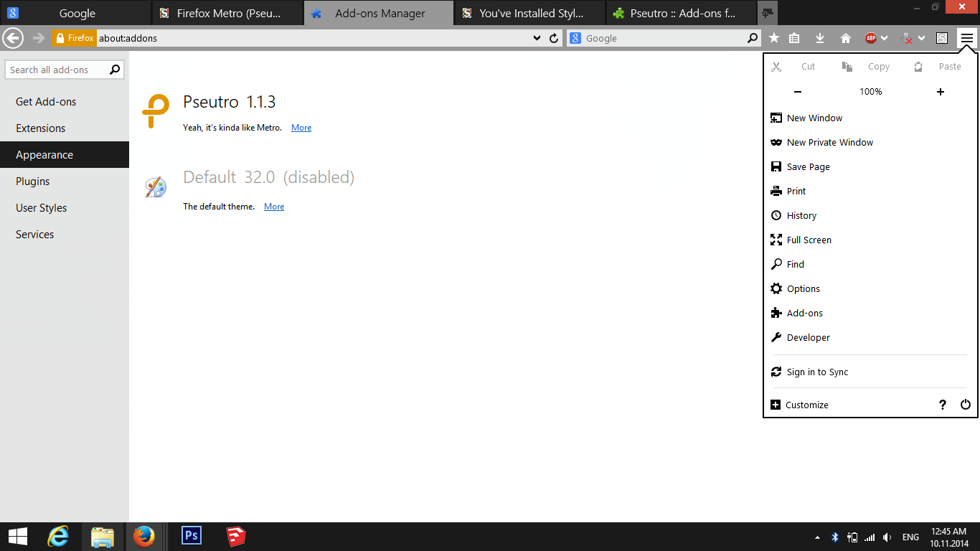
Task: Switch to Firefox Metro (Pseu... tab
Action: click(x=228, y=13)
